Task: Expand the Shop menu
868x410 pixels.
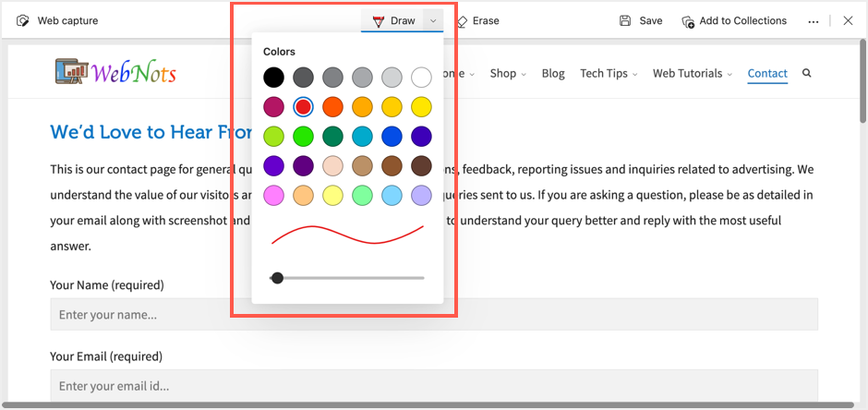Action: click(x=508, y=74)
